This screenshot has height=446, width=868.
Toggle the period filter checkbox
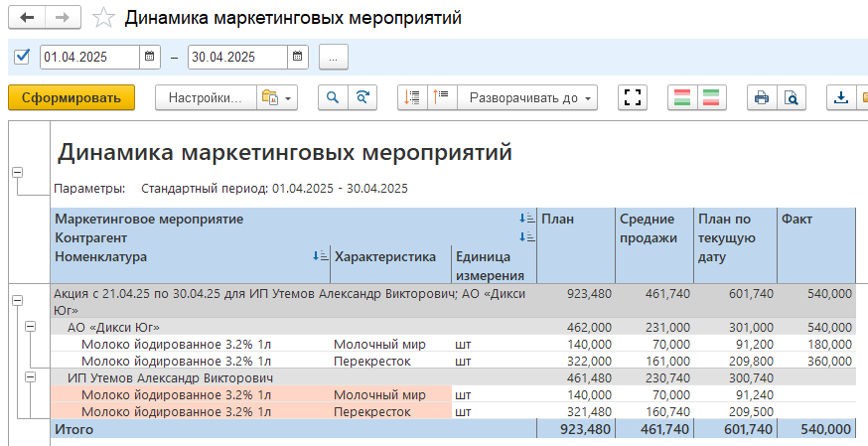coord(22,57)
